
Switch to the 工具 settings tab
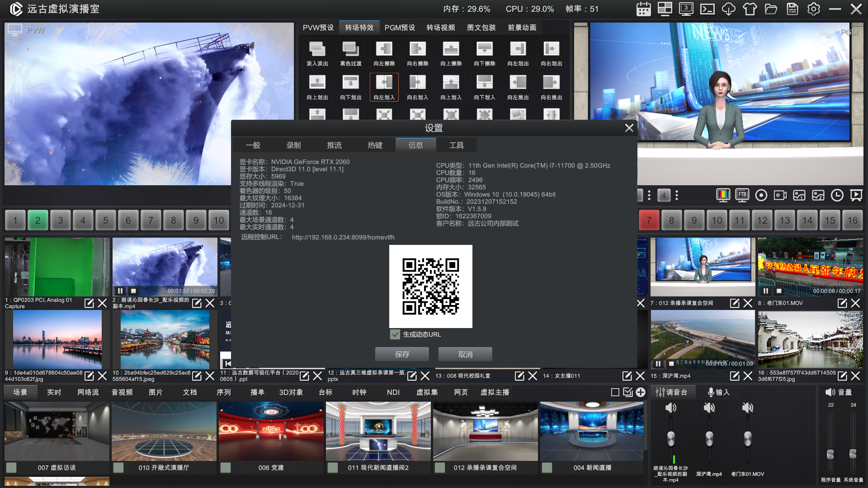457,145
